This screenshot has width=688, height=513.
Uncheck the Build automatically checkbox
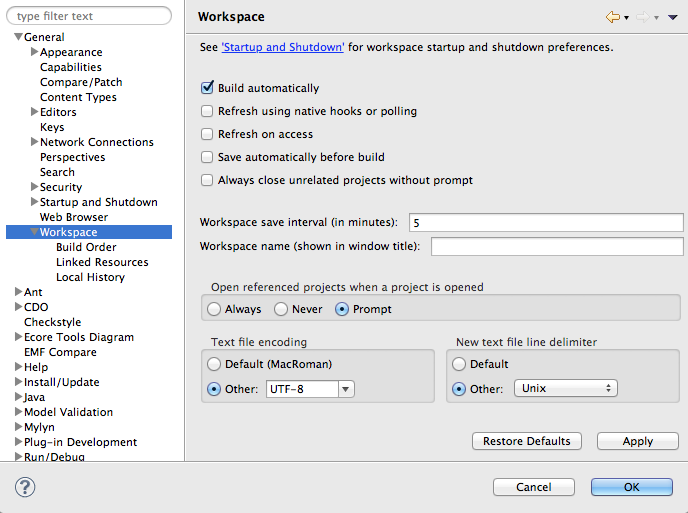(208, 88)
